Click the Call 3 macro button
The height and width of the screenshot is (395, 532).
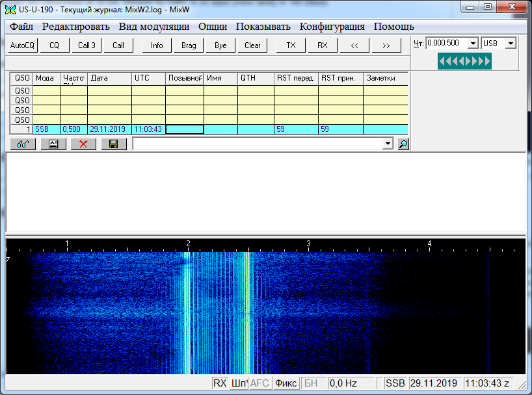point(86,45)
